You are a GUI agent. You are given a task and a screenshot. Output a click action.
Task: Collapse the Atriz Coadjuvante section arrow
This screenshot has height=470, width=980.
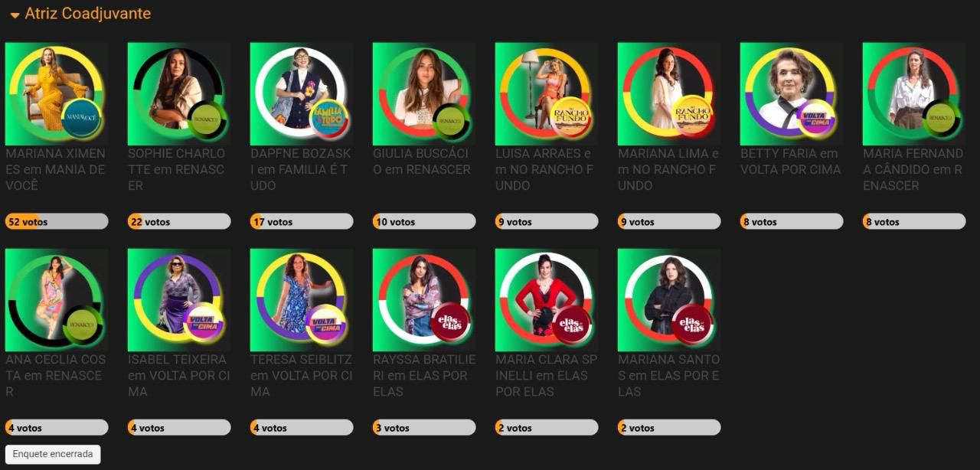[x=15, y=15]
